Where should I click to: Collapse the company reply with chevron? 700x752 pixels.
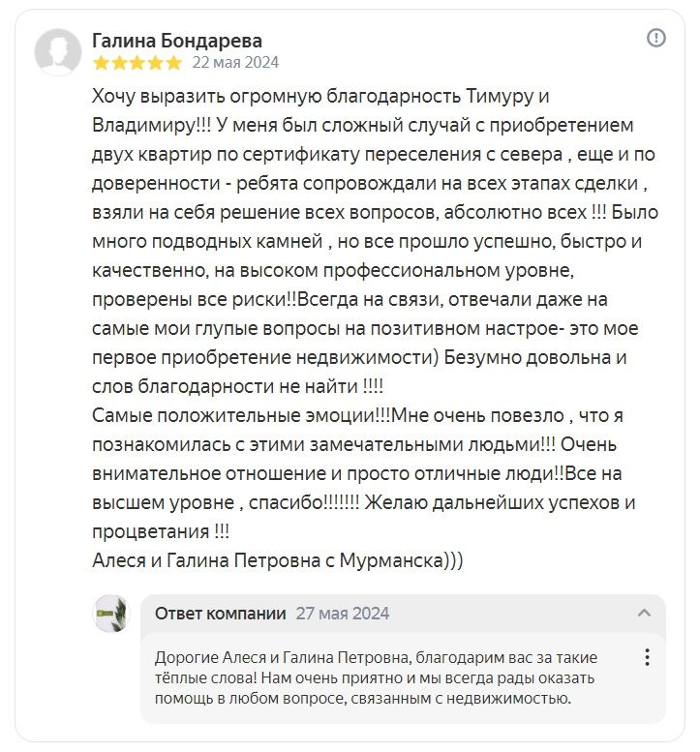644,613
